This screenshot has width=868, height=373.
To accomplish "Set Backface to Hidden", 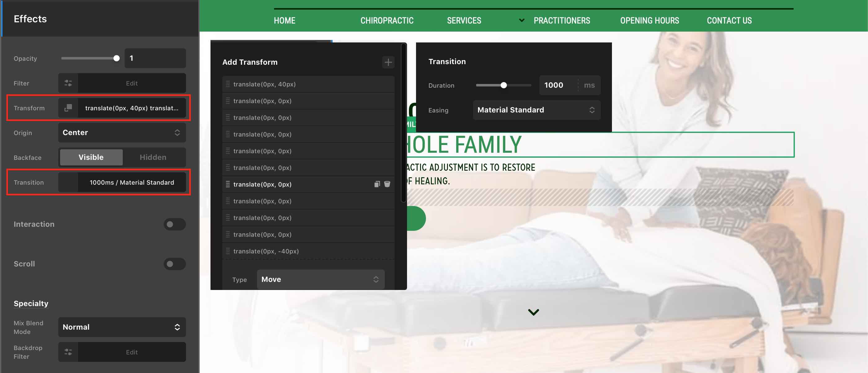I will point(153,158).
